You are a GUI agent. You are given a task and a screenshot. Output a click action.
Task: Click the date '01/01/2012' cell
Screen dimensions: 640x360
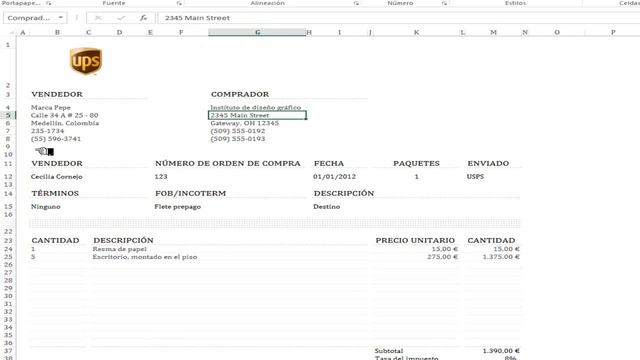click(334, 177)
